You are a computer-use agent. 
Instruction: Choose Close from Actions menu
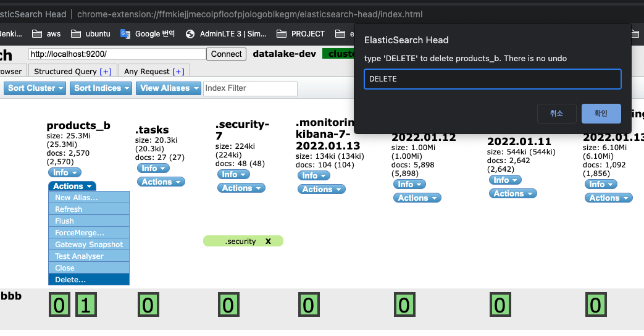[89, 268]
